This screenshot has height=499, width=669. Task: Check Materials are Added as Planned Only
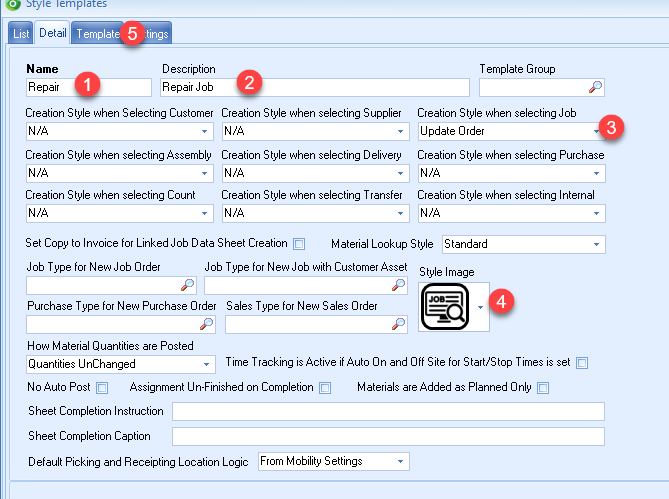(x=543, y=388)
